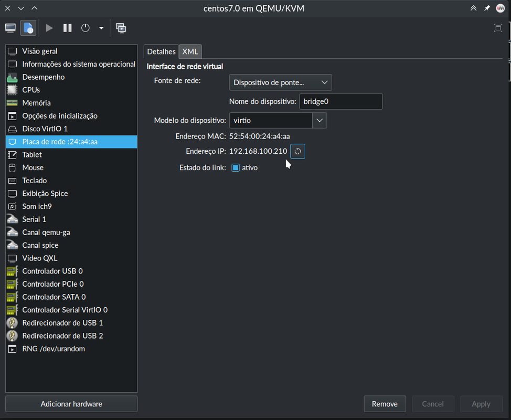Select Controlador SATA 0
This screenshot has height=420, width=511.
tap(71, 297)
